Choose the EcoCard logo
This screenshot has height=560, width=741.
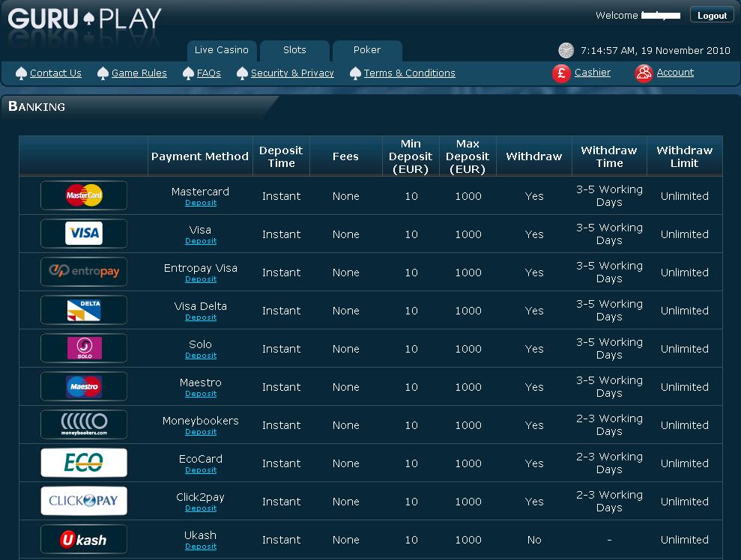point(84,463)
